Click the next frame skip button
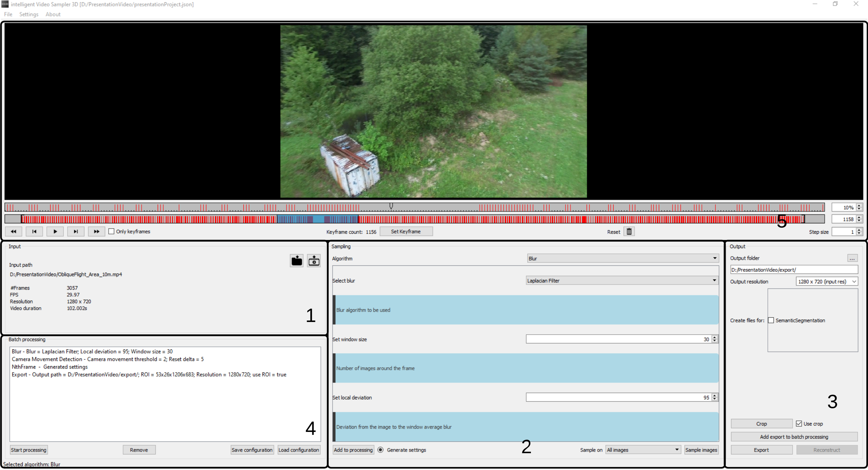Screen dimensions: 868x470 pos(76,232)
